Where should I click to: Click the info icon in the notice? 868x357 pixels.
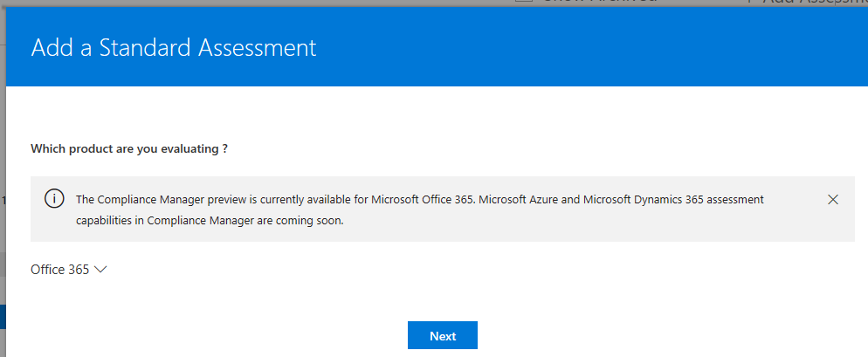(53, 199)
